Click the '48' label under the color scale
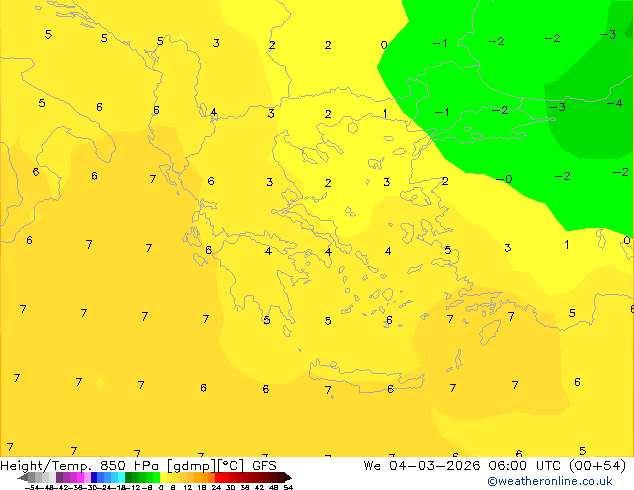634x490 pixels. pyautogui.click(x=274, y=487)
